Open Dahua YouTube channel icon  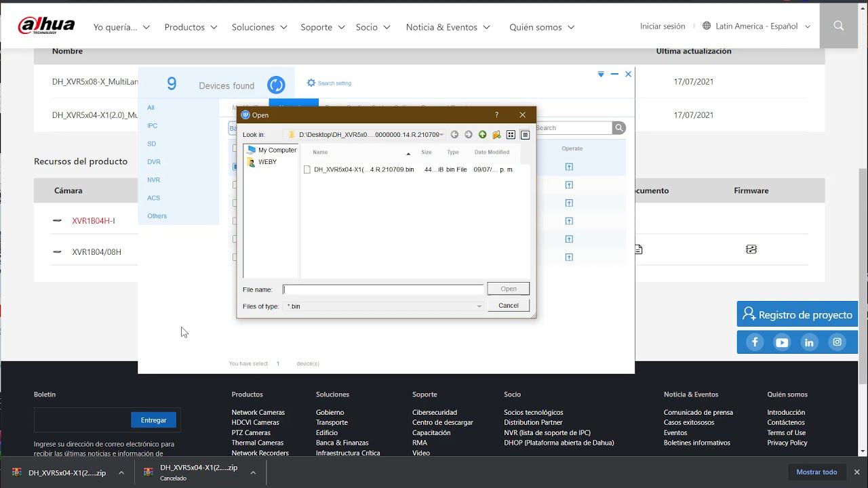[x=782, y=342]
